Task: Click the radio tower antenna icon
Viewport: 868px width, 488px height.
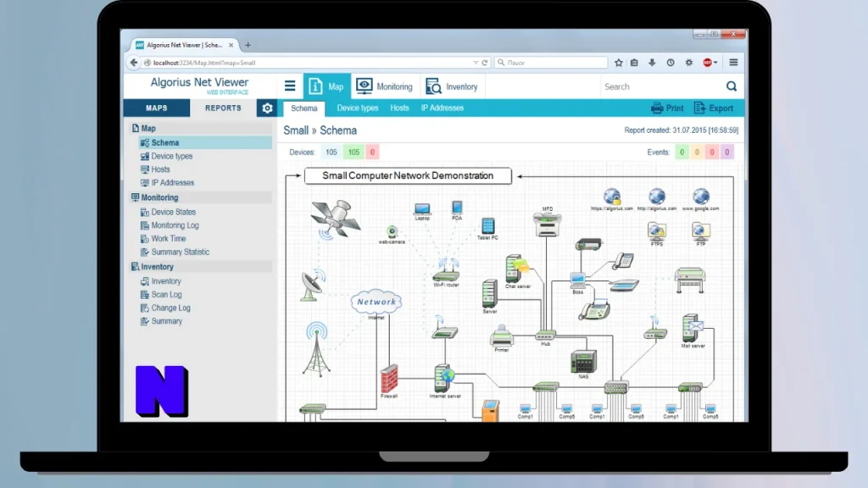Action: click(317, 349)
